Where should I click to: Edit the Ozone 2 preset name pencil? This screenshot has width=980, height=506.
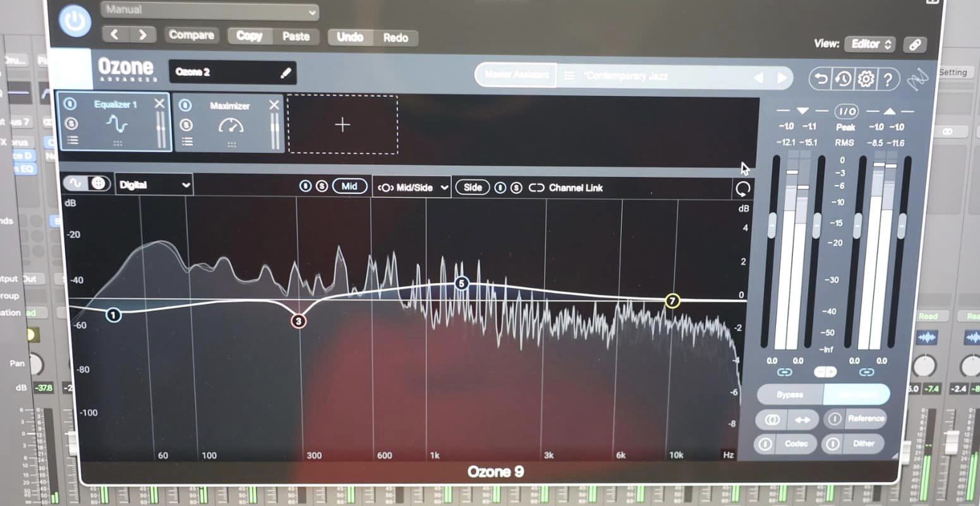[286, 73]
